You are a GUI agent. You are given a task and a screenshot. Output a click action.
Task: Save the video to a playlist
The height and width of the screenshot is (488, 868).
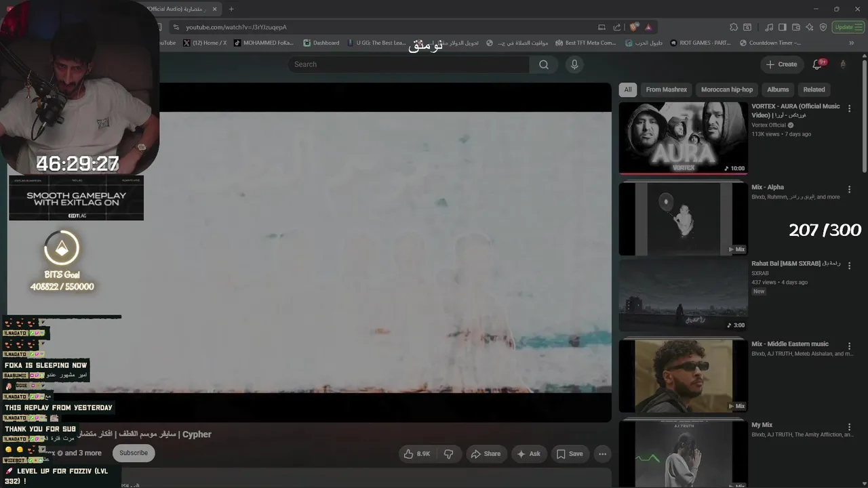click(x=570, y=454)
